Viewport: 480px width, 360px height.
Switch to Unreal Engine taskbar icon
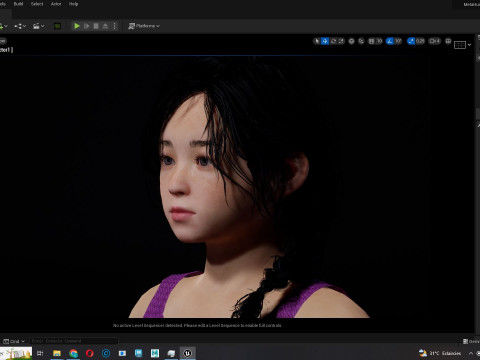187,353
